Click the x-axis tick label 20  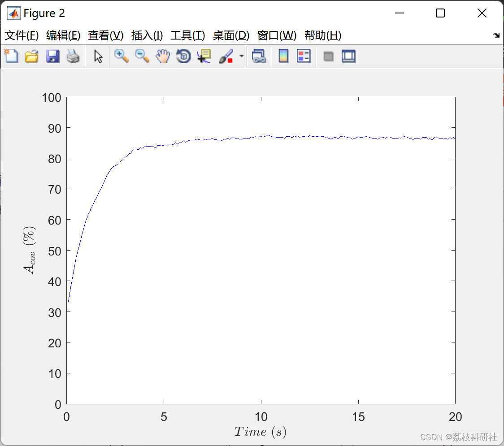pyautogui.click(x=456, y=417)
